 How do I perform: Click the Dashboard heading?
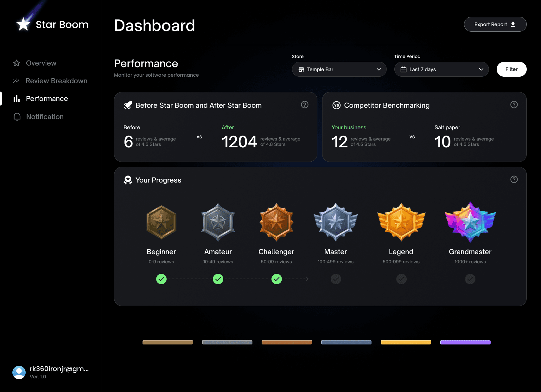coord(155,25)
